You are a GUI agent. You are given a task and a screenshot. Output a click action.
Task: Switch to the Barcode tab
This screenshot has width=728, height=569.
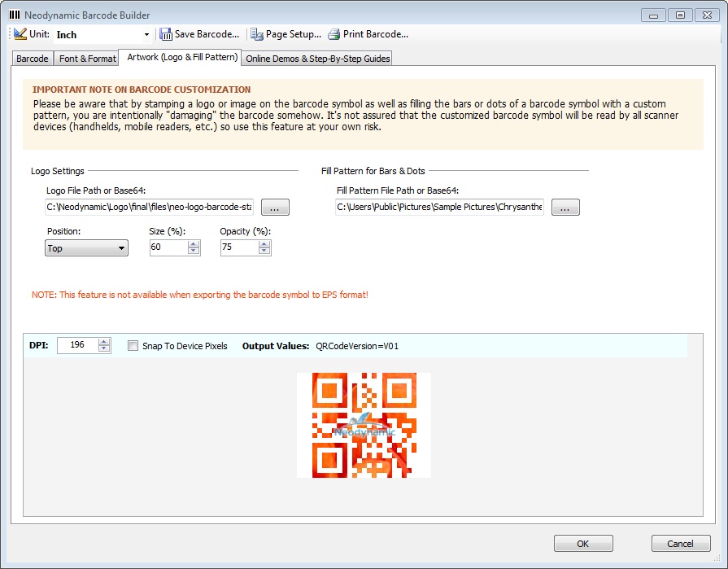click(32, 59)
